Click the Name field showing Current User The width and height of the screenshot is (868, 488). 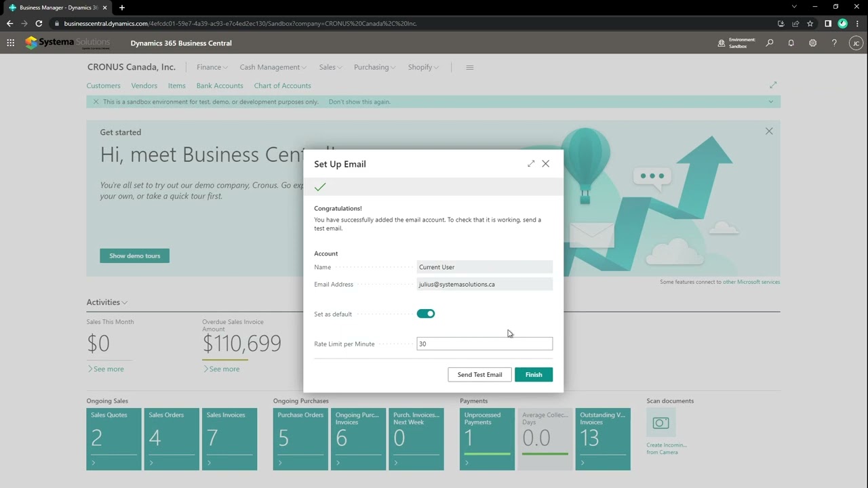point(484,267)
